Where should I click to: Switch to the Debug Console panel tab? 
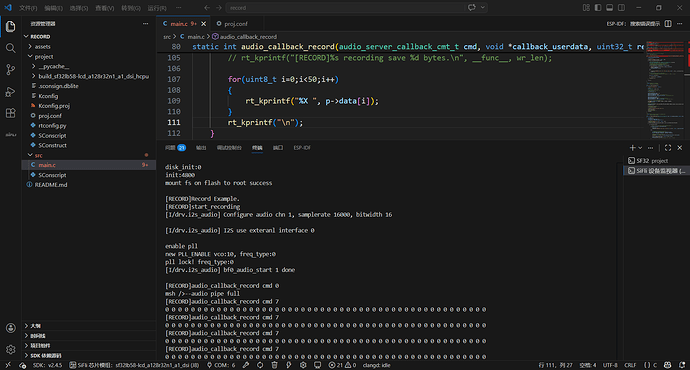(229, 148)
